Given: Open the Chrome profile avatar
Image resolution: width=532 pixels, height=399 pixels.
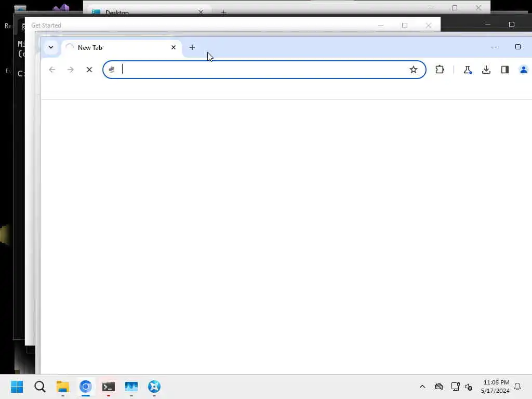Looking at the screenshot, I should (524, 70).
